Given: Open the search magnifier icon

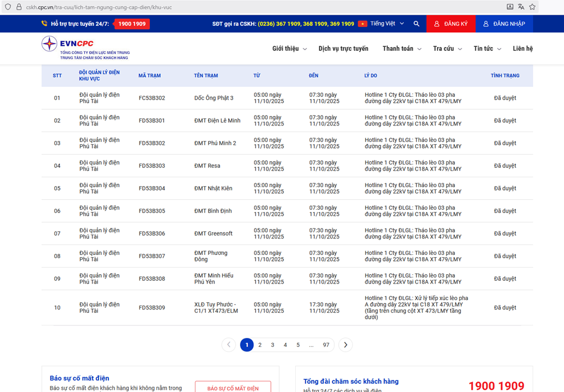Looking at the screenshot, I should pos(416,24).
